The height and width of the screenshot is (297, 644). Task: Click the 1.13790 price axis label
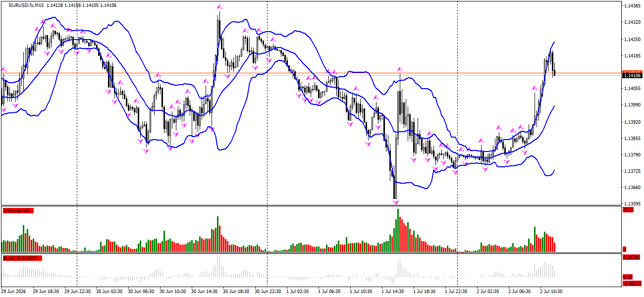click(x=632, y=155)
